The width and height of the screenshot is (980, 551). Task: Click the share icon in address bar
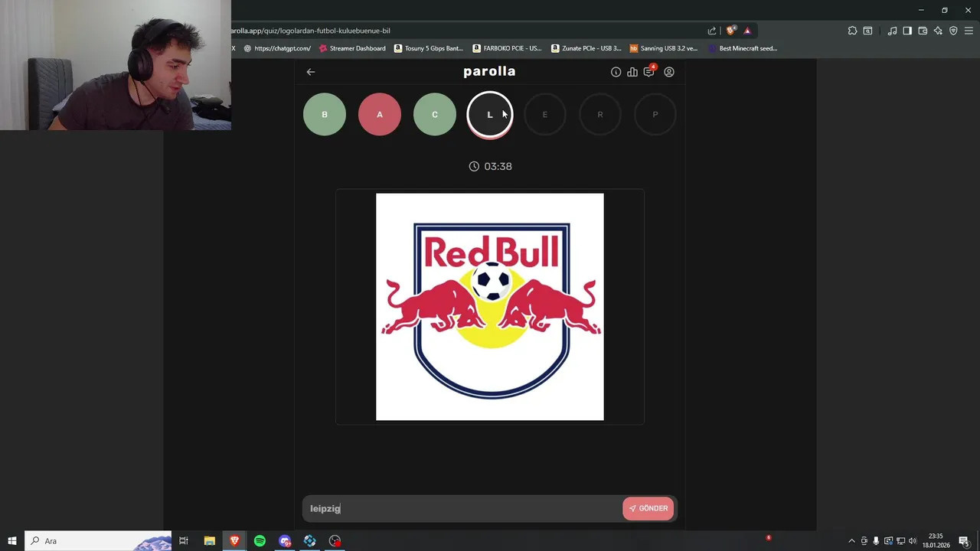pos(712,31)
